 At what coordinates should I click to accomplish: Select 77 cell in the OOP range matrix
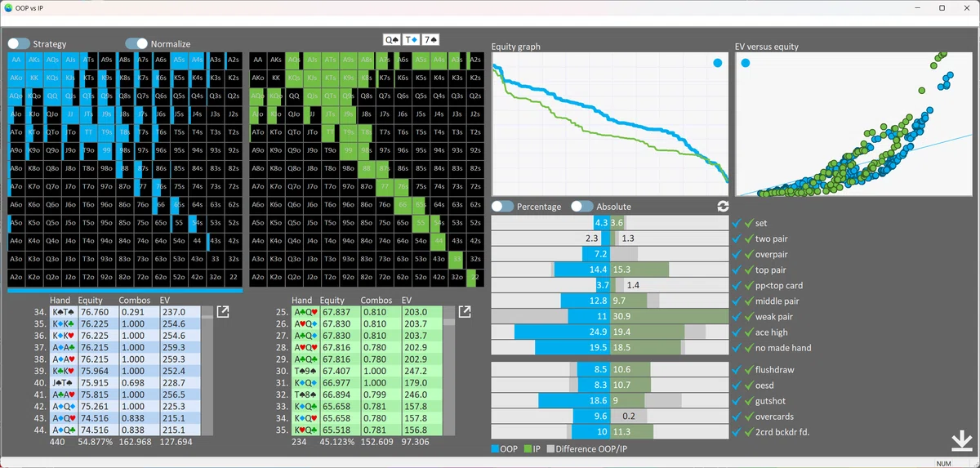(x=143, y=185)
